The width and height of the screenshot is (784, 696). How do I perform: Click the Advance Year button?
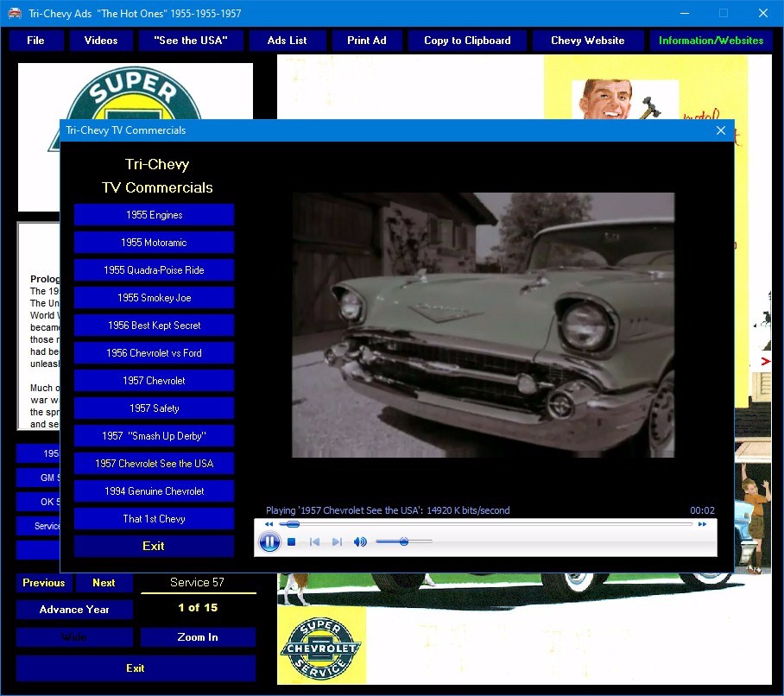74,610
